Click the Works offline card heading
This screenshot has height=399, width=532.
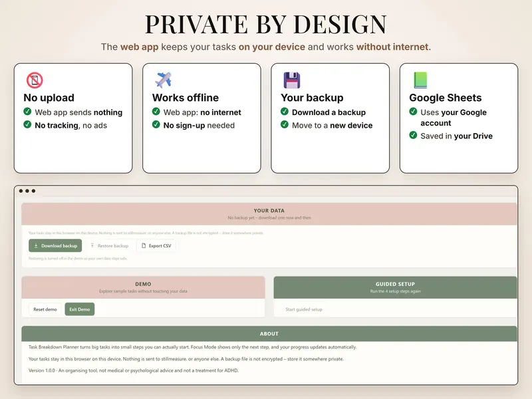186,98
